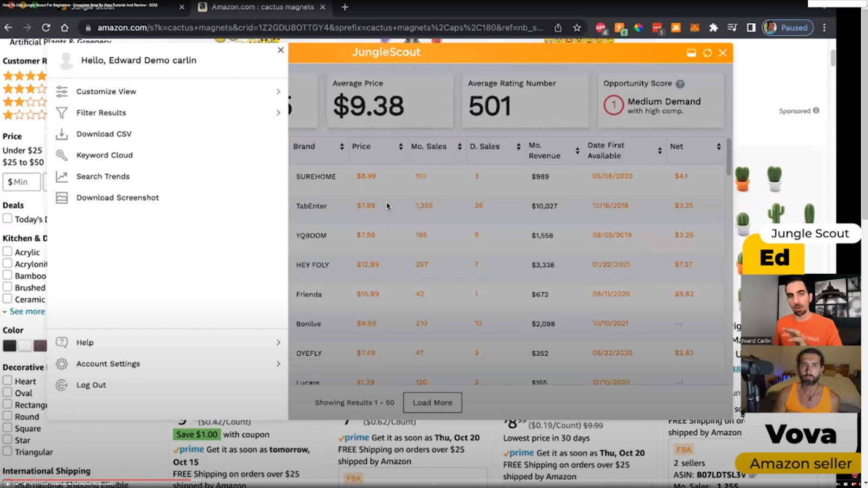The image size is (868, 488).
Task: Click the Account Settings gear icon
Action: click(x=62, y=364)
